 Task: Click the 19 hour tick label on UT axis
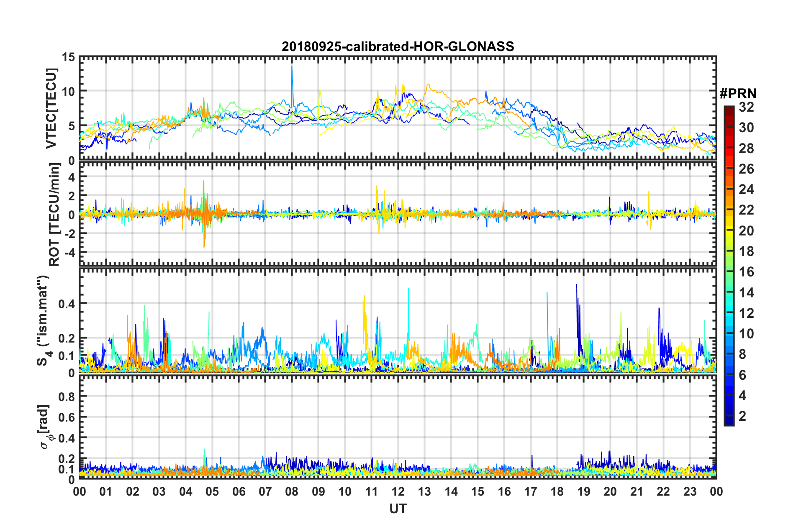[583, 491]
